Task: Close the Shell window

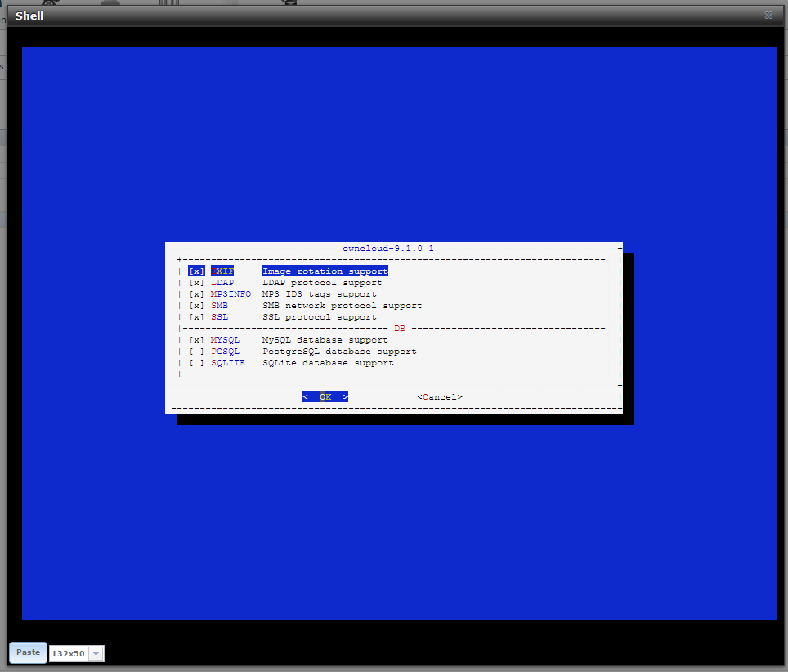Action: (768, 15)
